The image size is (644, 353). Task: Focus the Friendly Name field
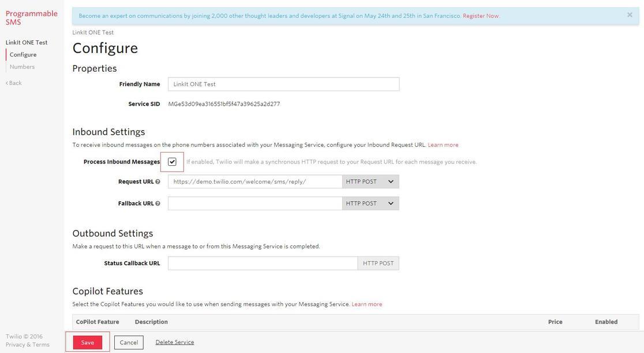pyautogui.click(x=283, y=84)
